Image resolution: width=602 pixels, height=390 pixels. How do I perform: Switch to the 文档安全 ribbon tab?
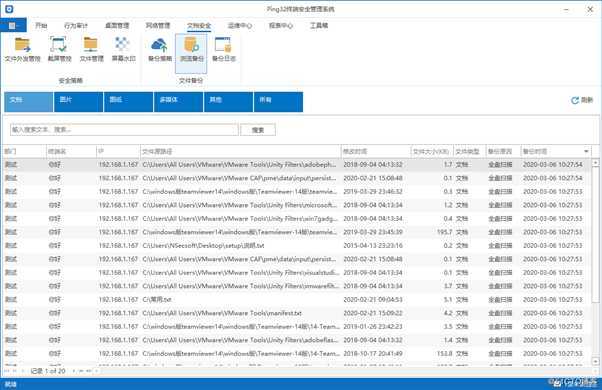199,26
